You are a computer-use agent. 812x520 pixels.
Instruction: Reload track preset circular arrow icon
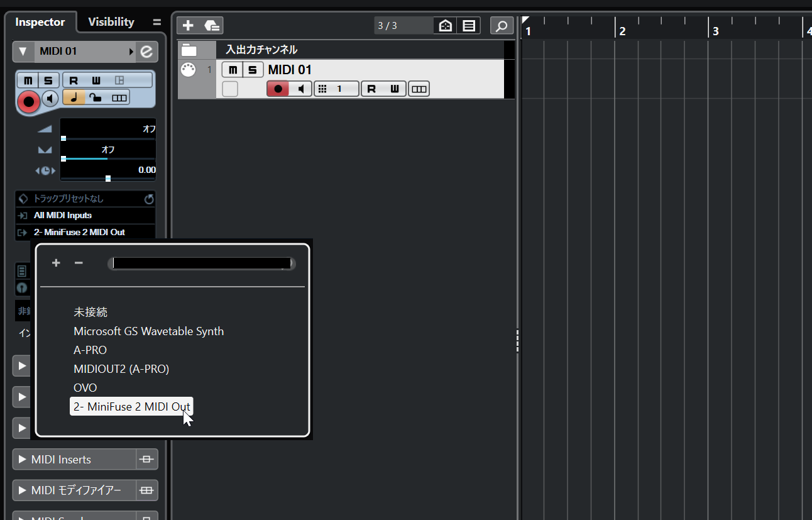pos(148,199)
